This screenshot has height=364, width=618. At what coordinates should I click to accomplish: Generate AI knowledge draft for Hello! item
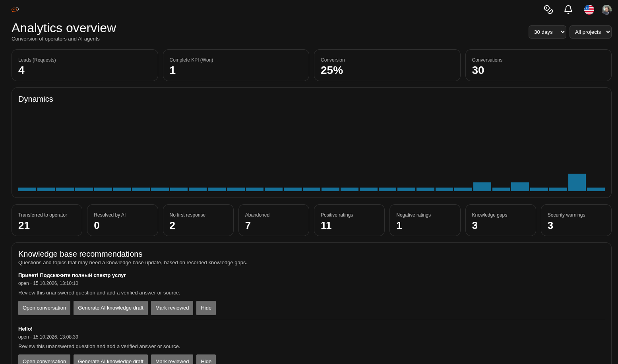[110, 360]
